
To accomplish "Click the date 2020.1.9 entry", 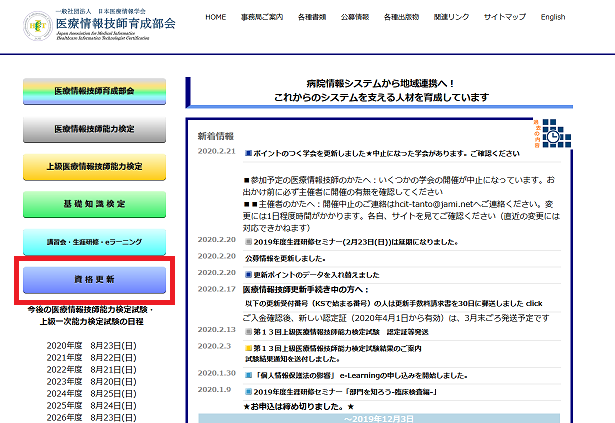I will pos(214,390).
